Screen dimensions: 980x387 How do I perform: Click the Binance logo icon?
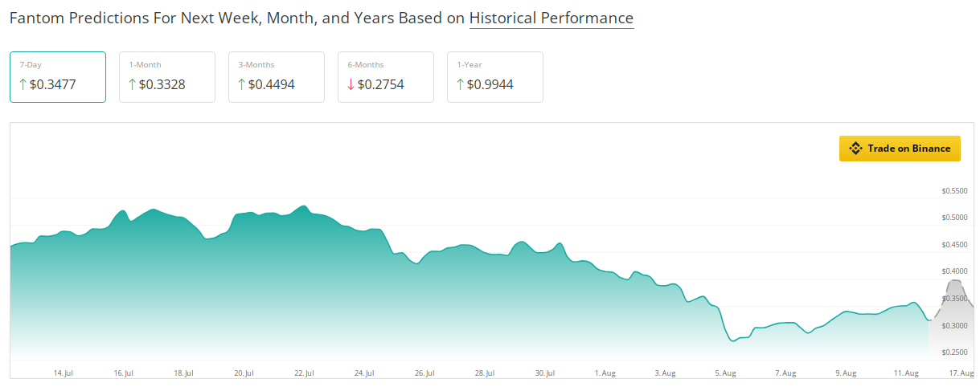(x=855, y=149)
